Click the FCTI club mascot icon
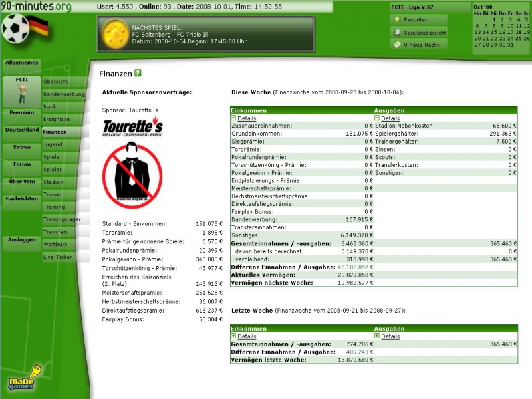Viewport: 532px width, 399px height. click(x=22, y=94)
